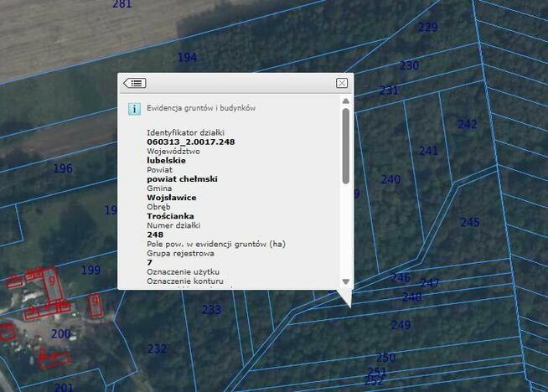Screen dimensions: 548x392
Task: Select parcel 229 at the top right
Action: point(428,27)
